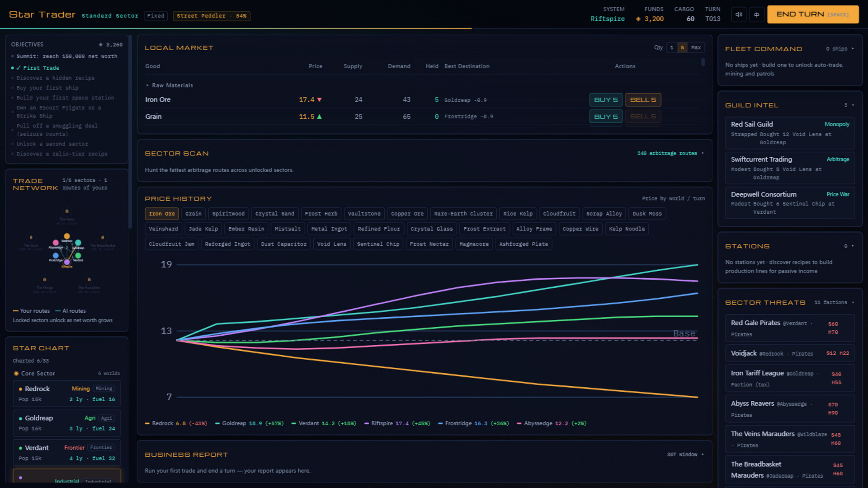This screenshot has height=488, width=868.
Task: Click the locked The Breadbasket sector padlock
Action: tap(103, 237)
